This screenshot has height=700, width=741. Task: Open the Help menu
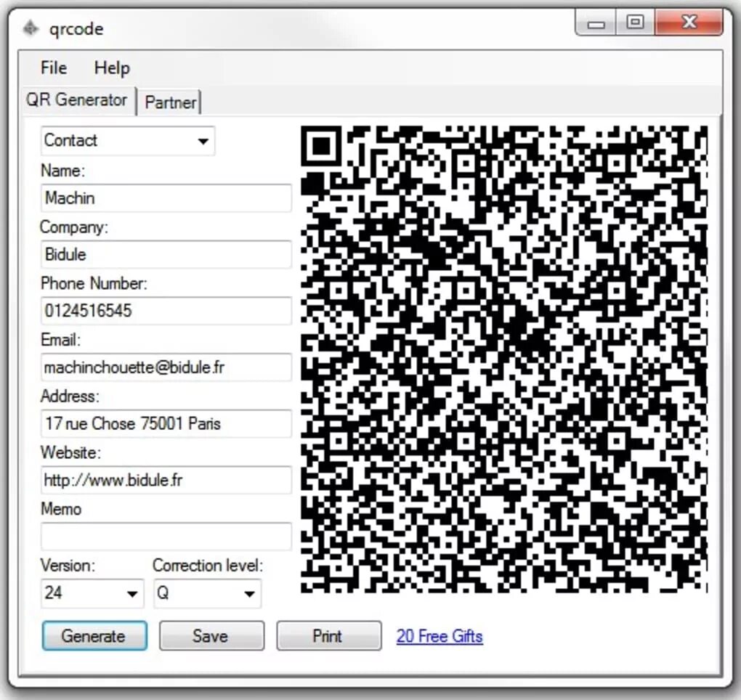pos(112,68)
